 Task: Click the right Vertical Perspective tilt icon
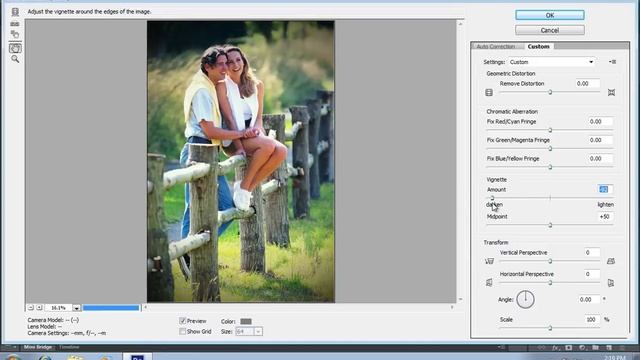tap(611, 261)
